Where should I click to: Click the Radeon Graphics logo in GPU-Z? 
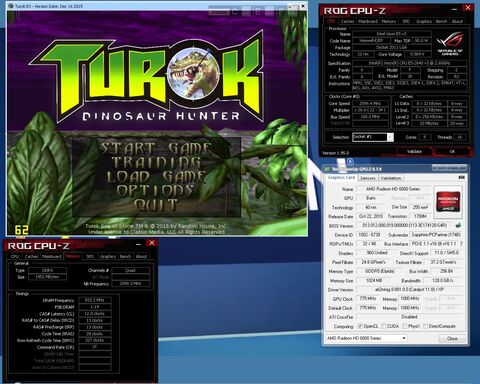pyautogui.click(x=448, y=201)
